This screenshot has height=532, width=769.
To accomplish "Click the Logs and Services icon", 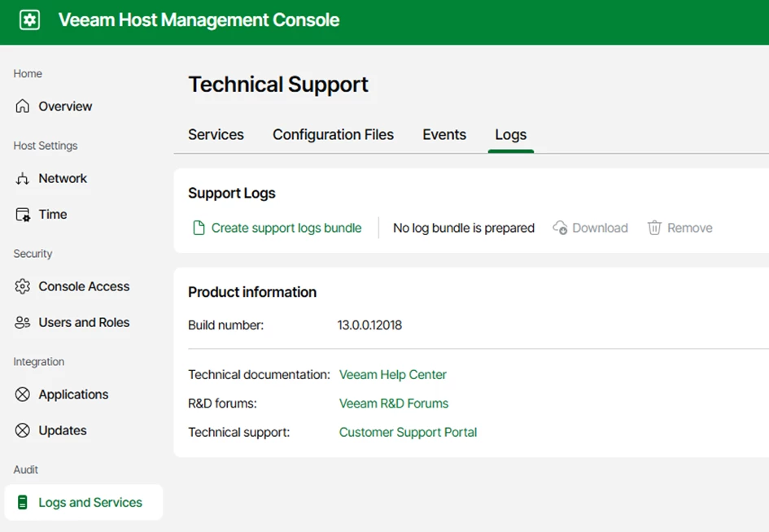I will [x=23, y=503].
